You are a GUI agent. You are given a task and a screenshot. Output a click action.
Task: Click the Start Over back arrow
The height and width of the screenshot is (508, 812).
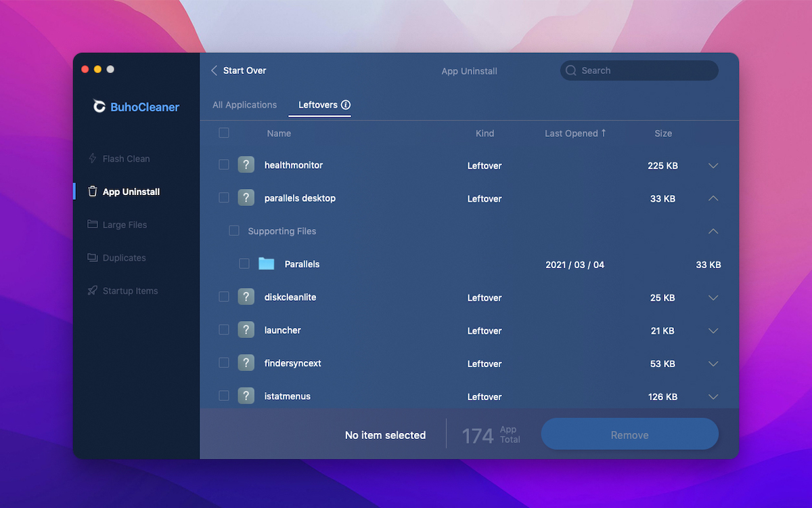coord(215,70)
